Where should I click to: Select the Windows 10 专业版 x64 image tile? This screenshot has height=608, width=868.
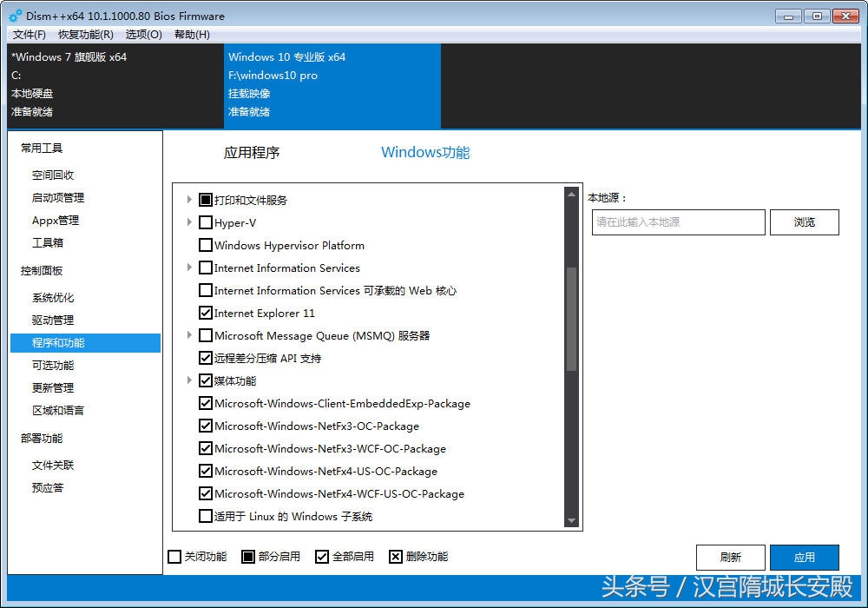pyautogui.click(x=332, y=85)
